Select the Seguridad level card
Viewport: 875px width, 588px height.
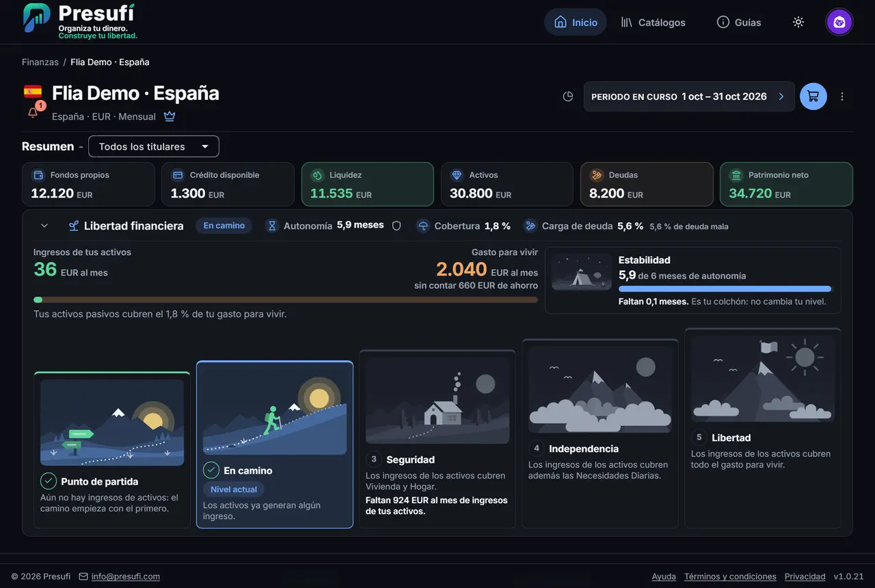click(437, 439)
